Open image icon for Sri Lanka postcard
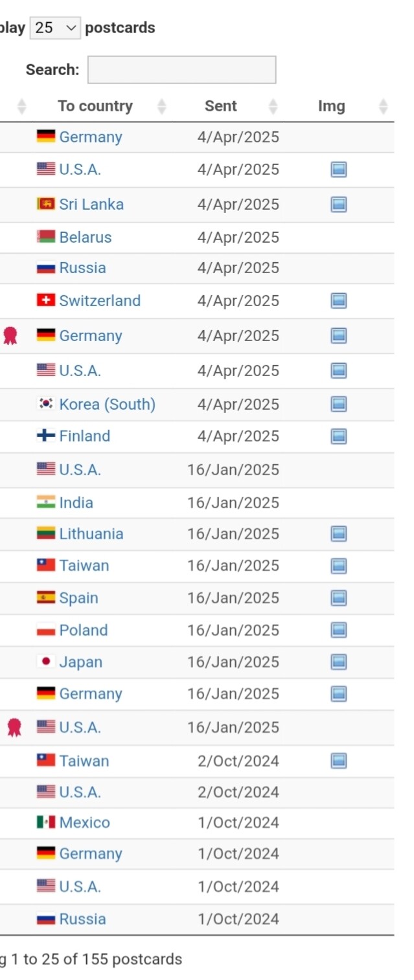The image size is (414, 980). click(x=339, y=205)
